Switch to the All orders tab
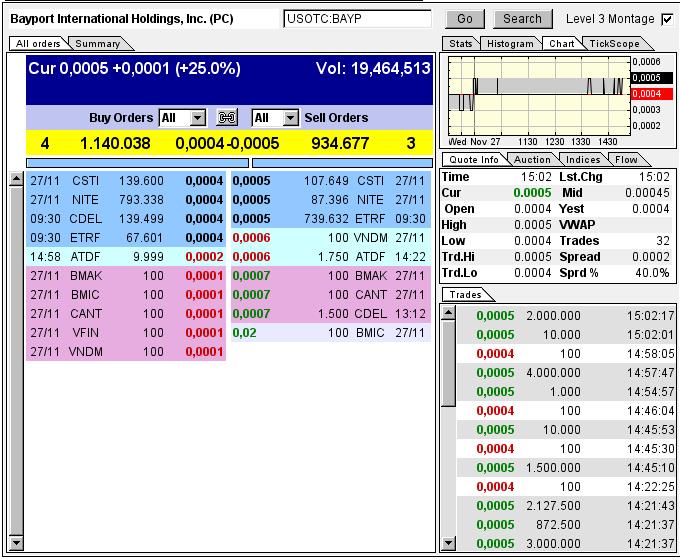 (x=38, y=43)
